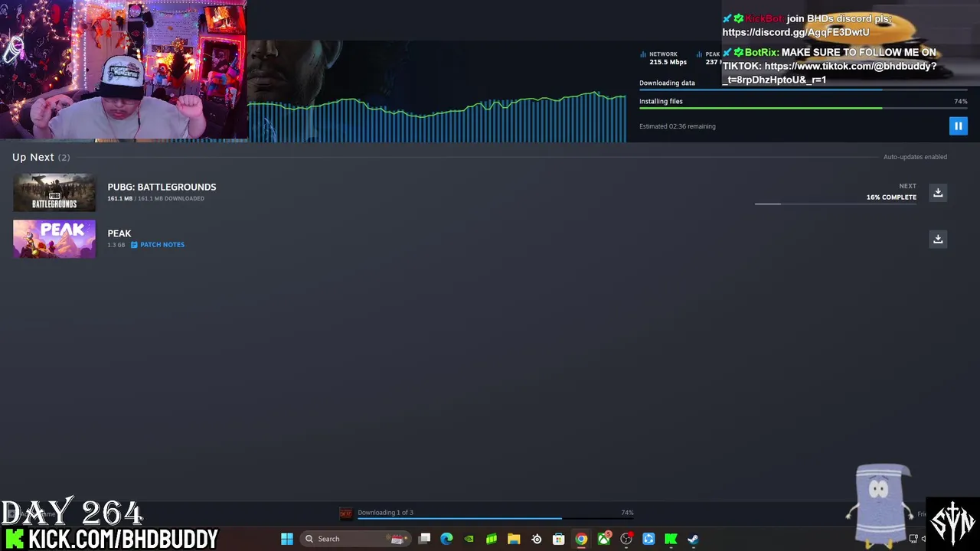Switch to Steam on the taskbar
Image resolution: width=980 pixels, height=551 pixels.
[693, 539]
